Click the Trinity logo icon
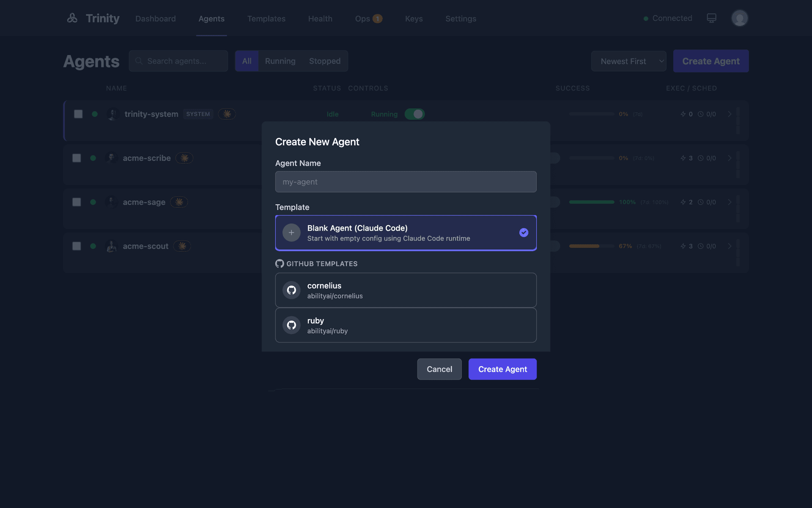Image resolution: width=812 pixels, height=508 pixels. coord(72,18)
